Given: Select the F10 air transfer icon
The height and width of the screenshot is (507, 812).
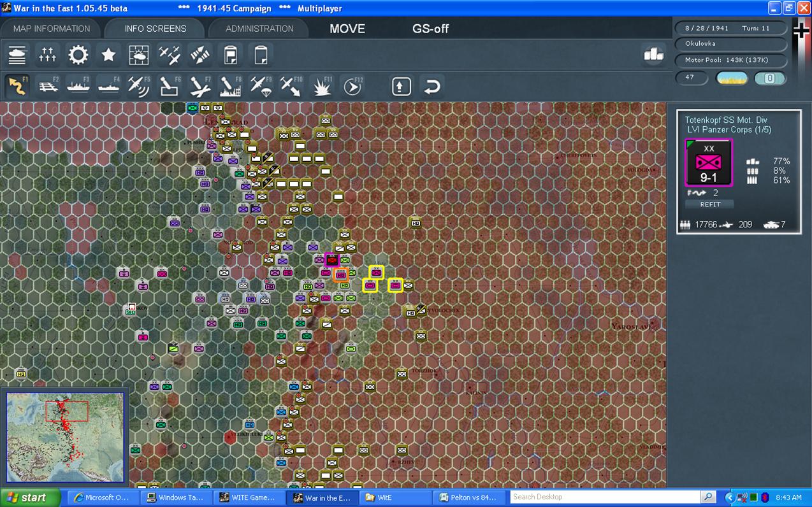Looking at the screenshot, I should (291, 85).
